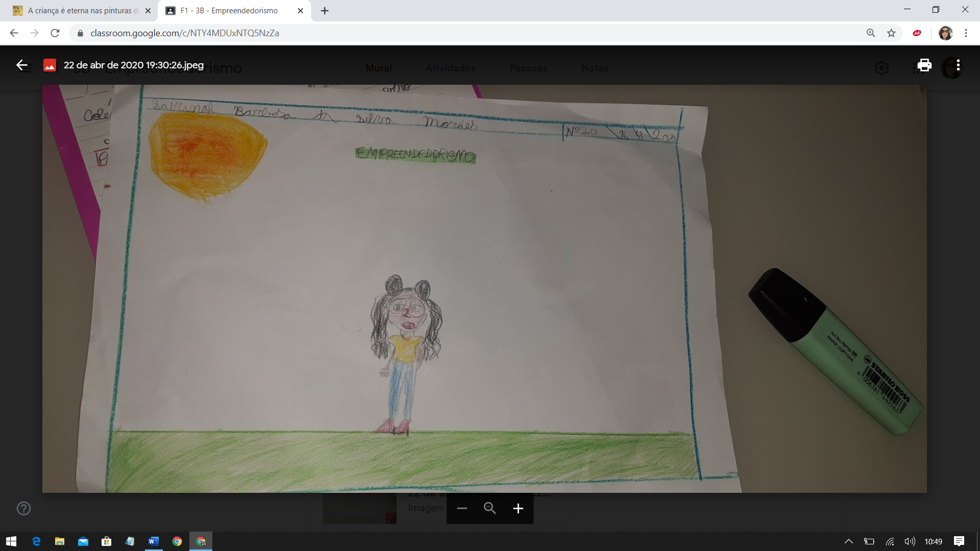Open the taskbar app with notebook icon
This screenshot has width=980, height=551.
[130, 541]
